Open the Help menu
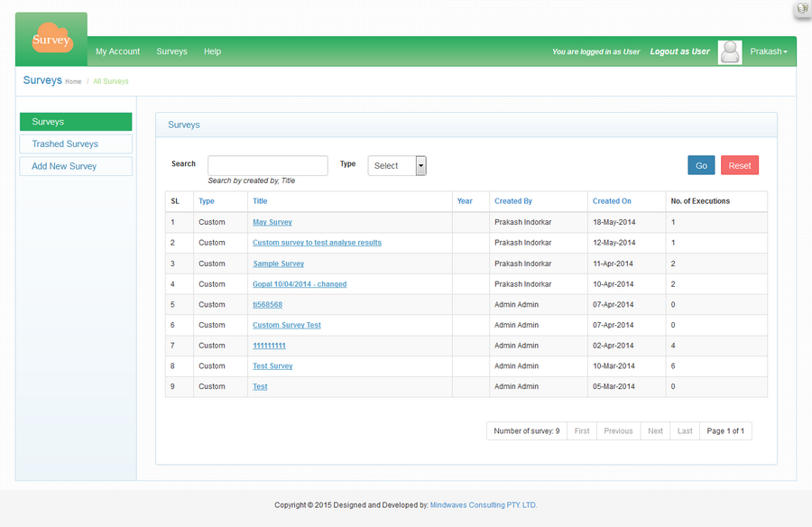The width and height of the screenshot is (812, 527). click(x=212, y=51)
